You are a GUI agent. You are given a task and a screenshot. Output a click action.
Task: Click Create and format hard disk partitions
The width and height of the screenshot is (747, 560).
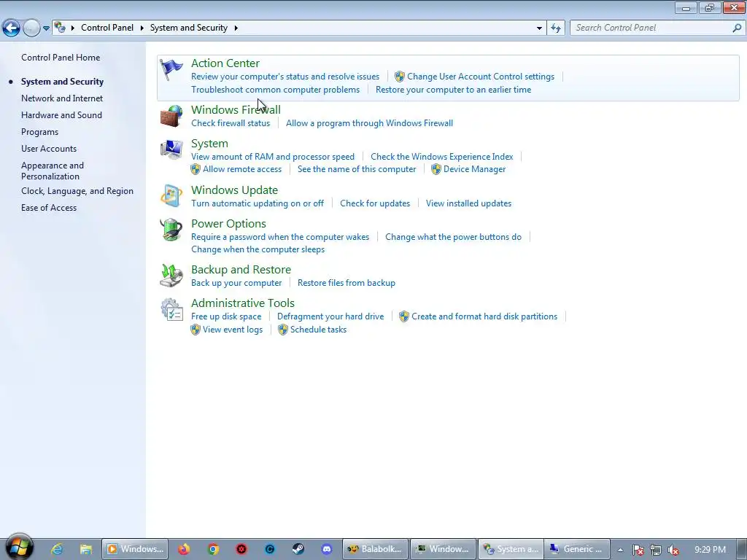pyautogui.click(x=484, y=316)
